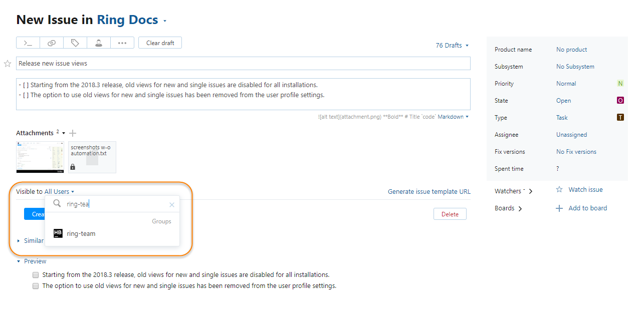
Task: Collapse the Preview section
Action: pyautogui.click(x=19, y=261)
